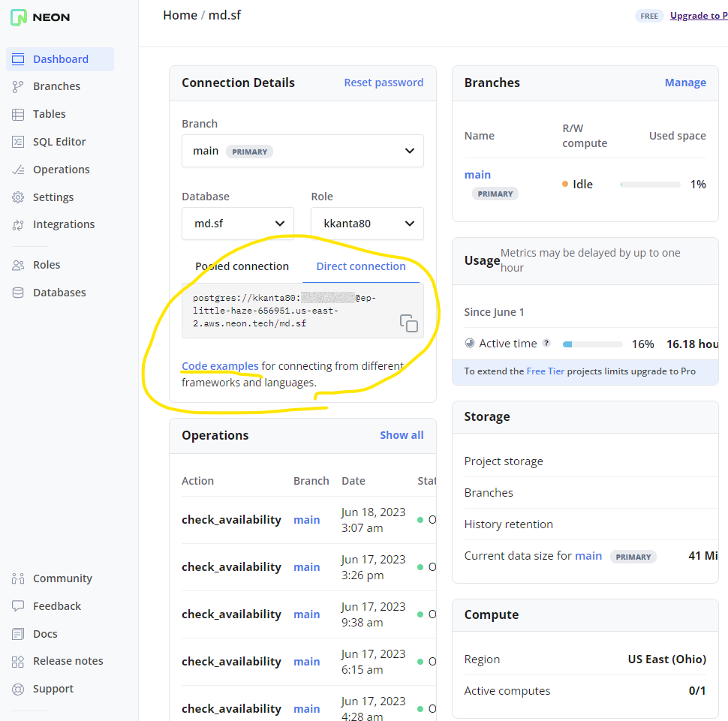Click the Jun 18, 2023 check_availability action
The width and height of the screenshot is (728, 721).
(x=231, y=520)
